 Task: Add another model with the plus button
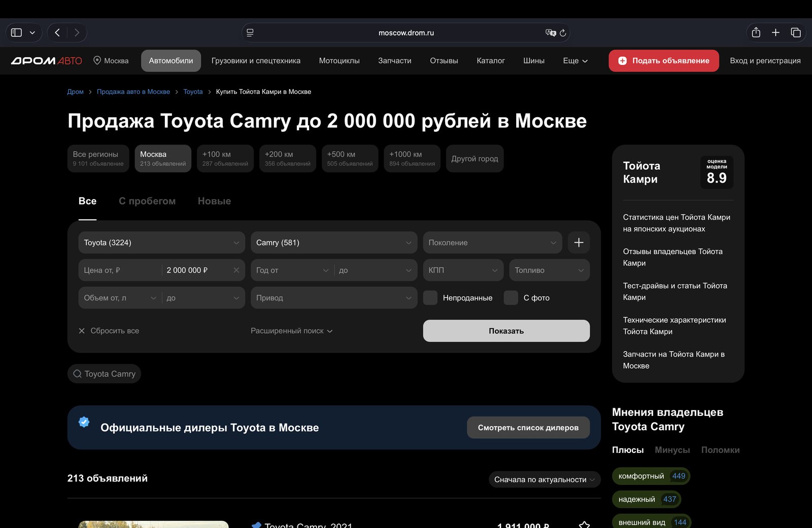(x=579, y=242)
